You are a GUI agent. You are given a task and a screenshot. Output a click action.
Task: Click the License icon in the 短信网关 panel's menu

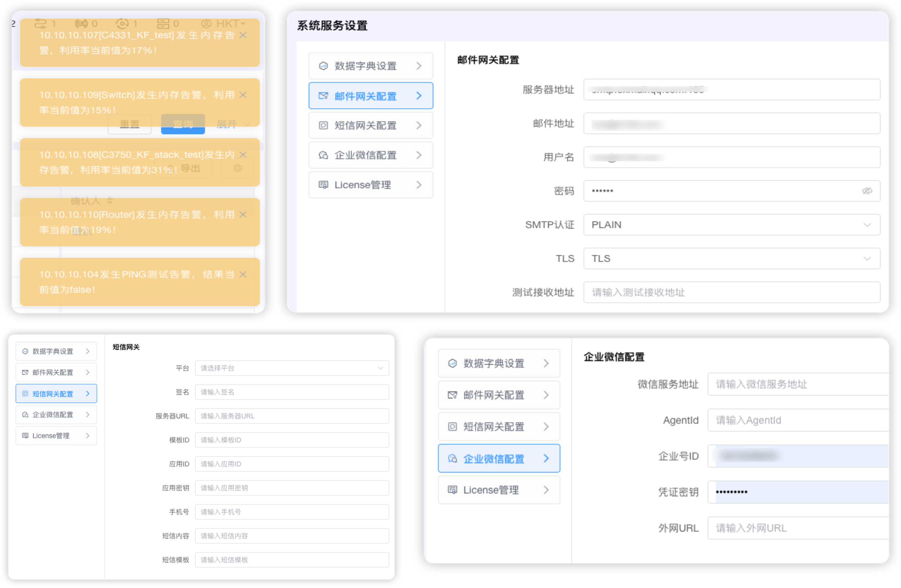(25, 436)
